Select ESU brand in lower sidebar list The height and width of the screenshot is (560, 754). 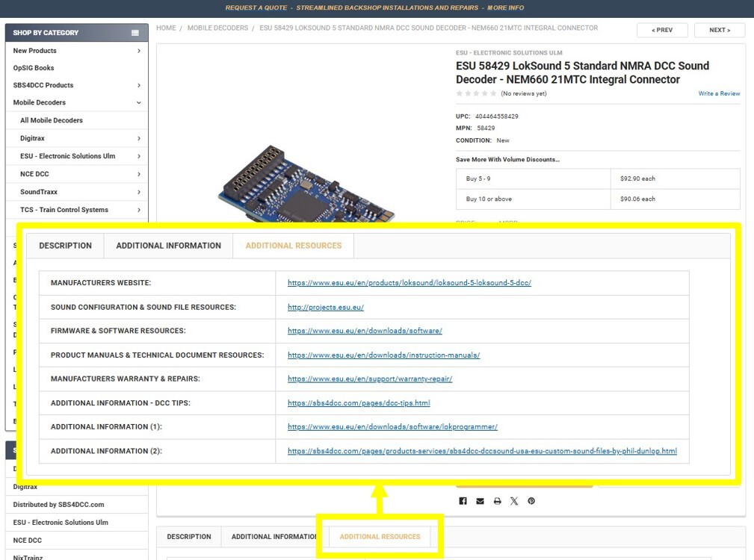tap(61, 523)
